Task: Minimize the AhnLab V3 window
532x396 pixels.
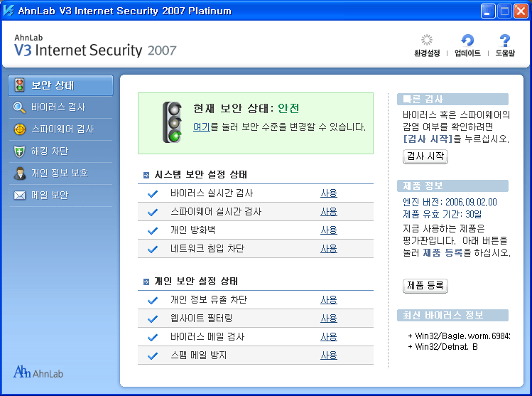Action: 488,11
